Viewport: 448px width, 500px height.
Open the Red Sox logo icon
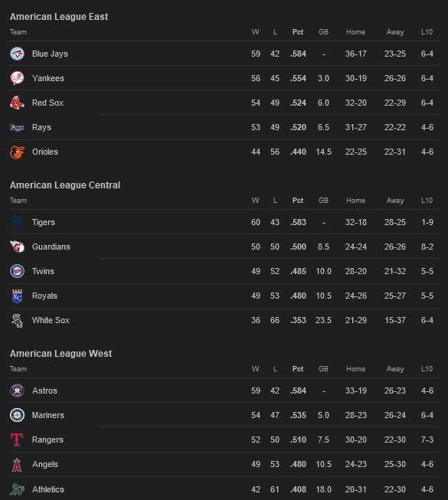point(17,103)
